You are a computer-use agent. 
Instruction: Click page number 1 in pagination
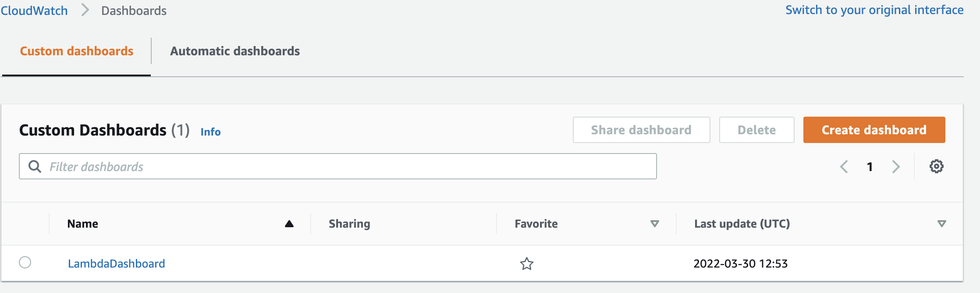(x=870, y=167)
